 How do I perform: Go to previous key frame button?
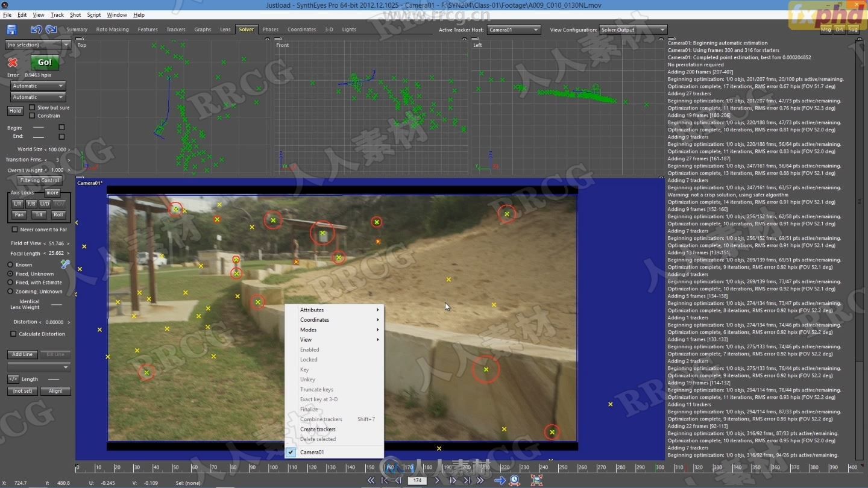pos(385,480)
